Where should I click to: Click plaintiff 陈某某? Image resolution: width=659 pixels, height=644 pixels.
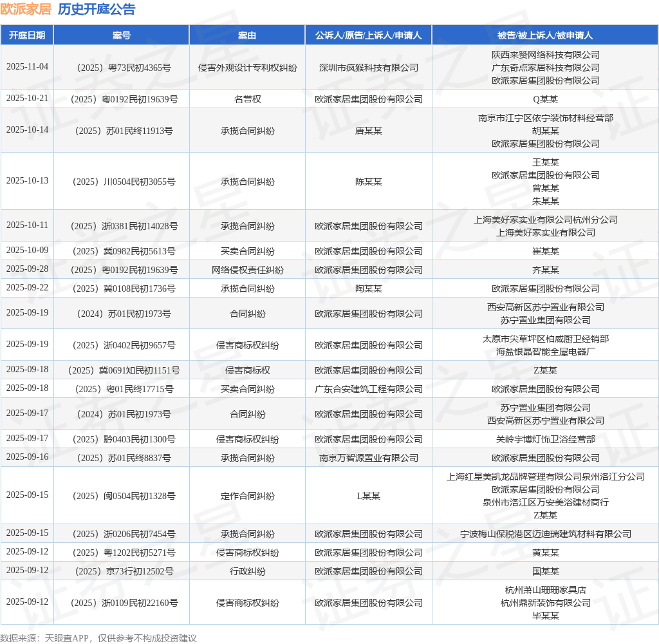pyautogui.click(x=369, y=182)
